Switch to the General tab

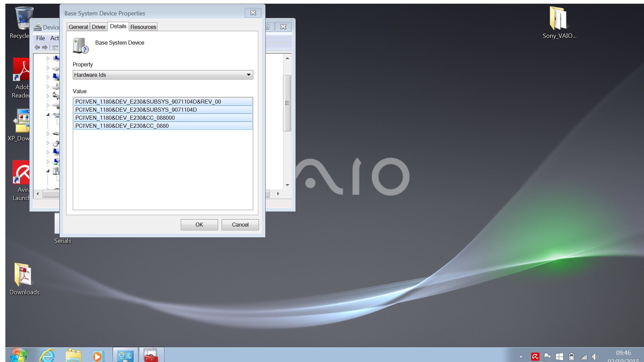coord(78,27)
